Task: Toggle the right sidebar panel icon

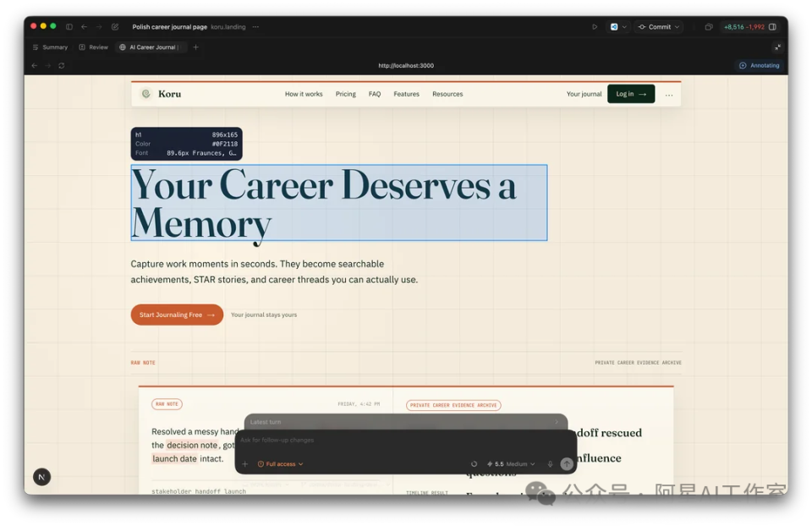Action: (772, 27)
